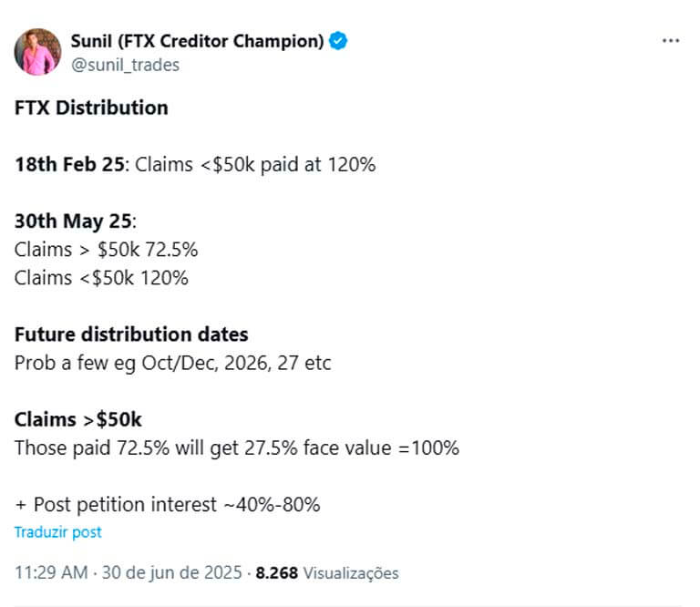The width and height of the screenshot is (700, 607).
Task: Select the Future distribution dates heading
Action: point(131,334)
